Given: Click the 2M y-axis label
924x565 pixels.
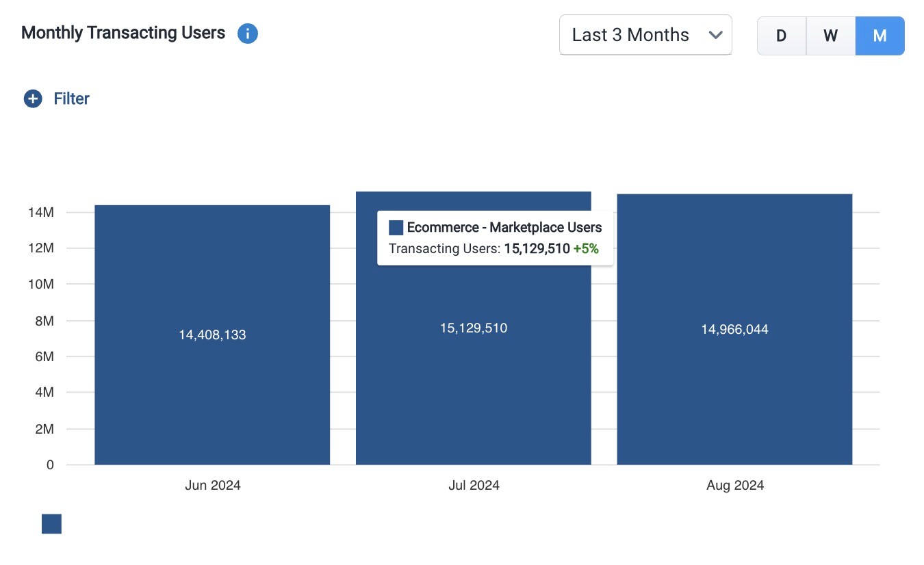Looking at the screenshot, I should [44, 430].
